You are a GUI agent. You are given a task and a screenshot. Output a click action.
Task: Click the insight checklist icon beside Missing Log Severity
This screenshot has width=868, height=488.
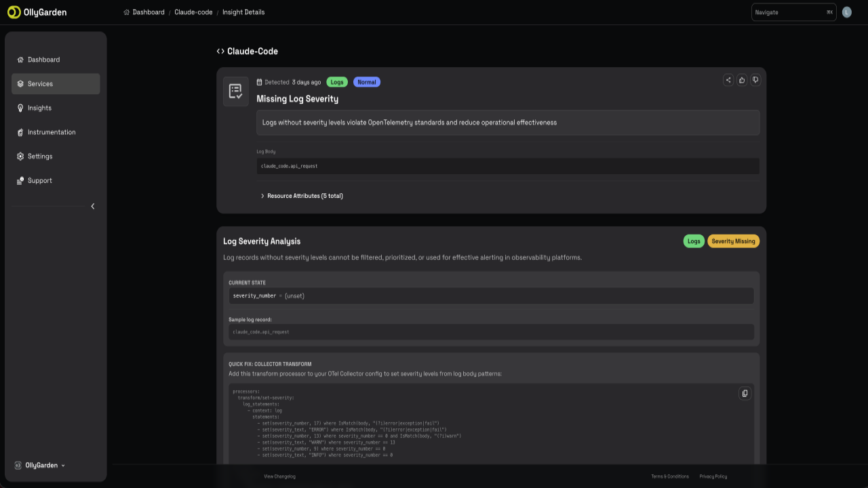coord(236,91)
